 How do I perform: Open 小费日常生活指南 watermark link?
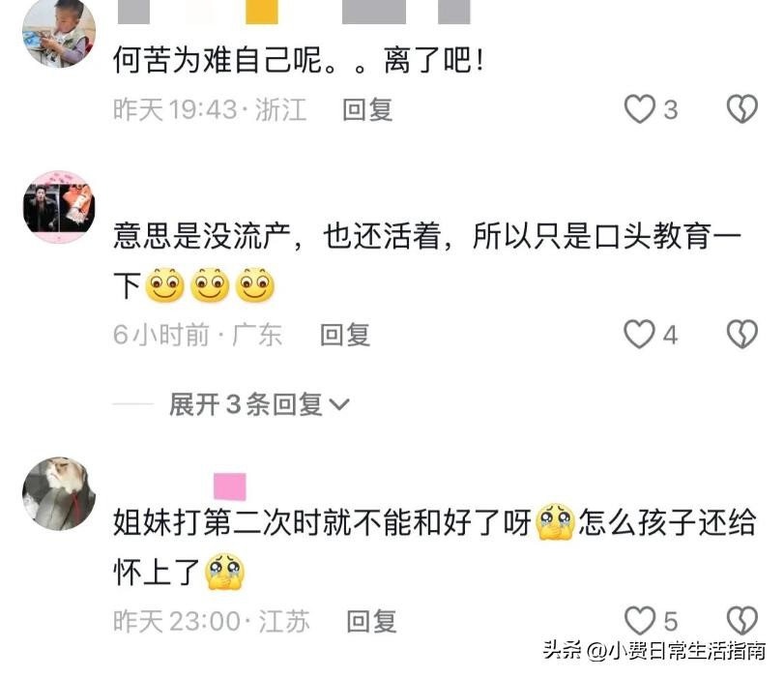pyautogui.click(x=654, y=651)
